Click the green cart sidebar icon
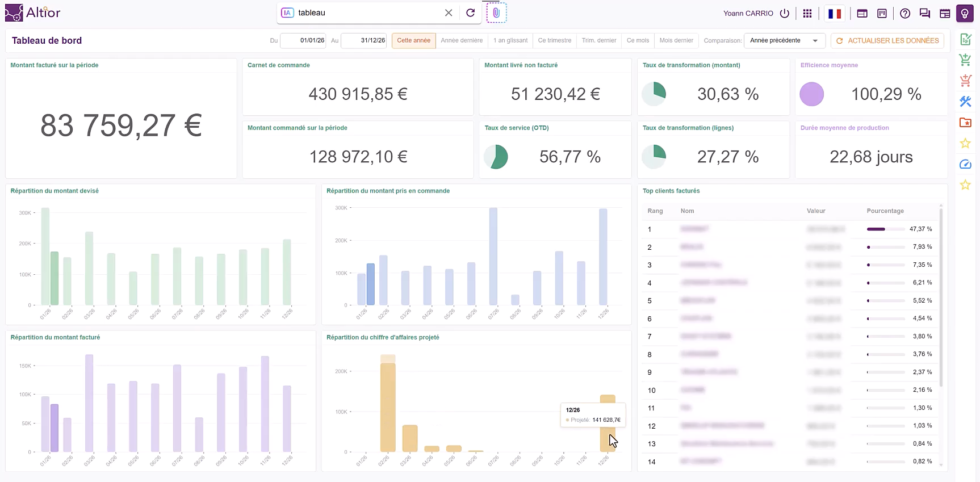The image size is (980, 482). (x=965, y=60)
